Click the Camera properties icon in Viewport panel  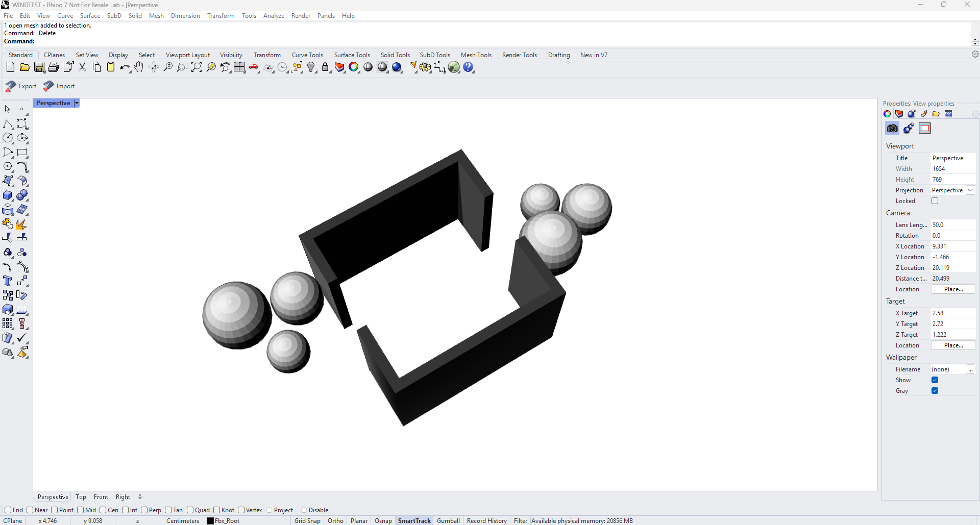pyautogui.click(x=892, y=128)
